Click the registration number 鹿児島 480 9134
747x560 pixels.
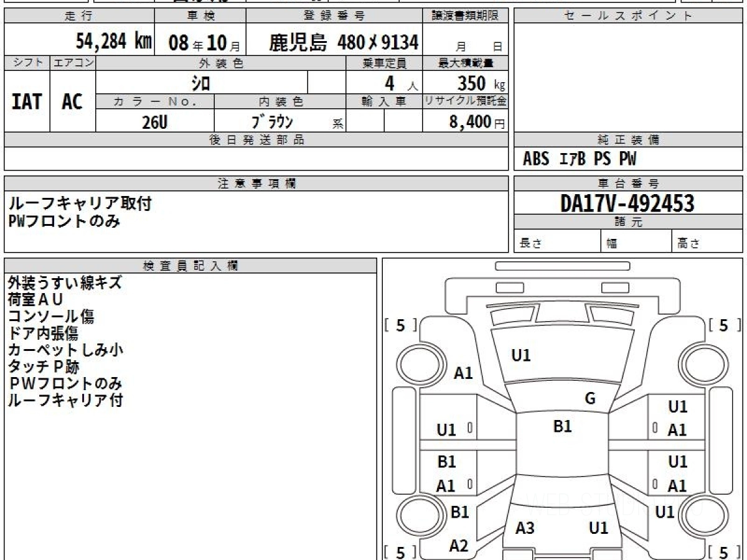click(343, 42)
